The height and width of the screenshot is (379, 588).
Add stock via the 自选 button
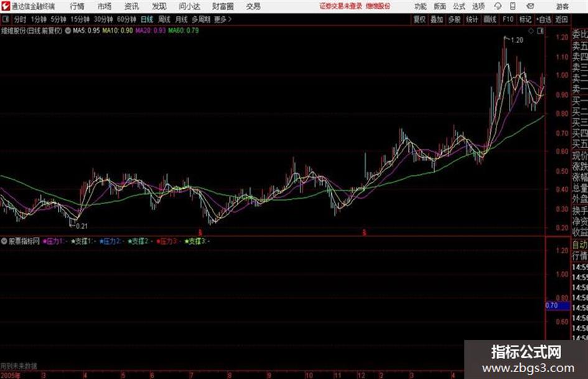coord(543,19)
